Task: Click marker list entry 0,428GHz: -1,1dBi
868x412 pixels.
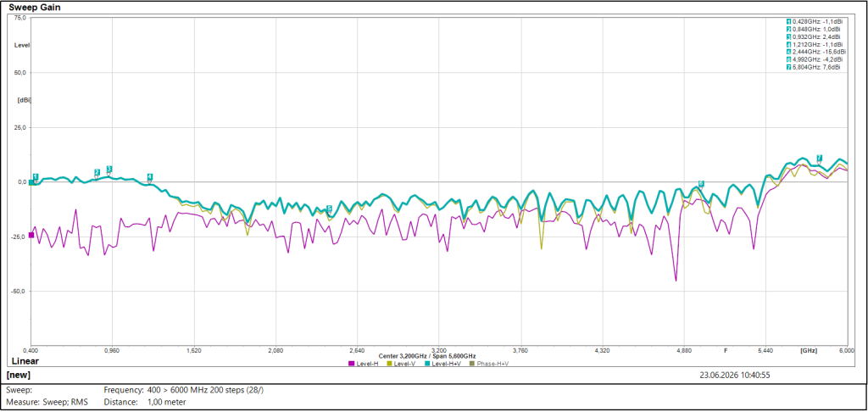Action: click(815, 21)
